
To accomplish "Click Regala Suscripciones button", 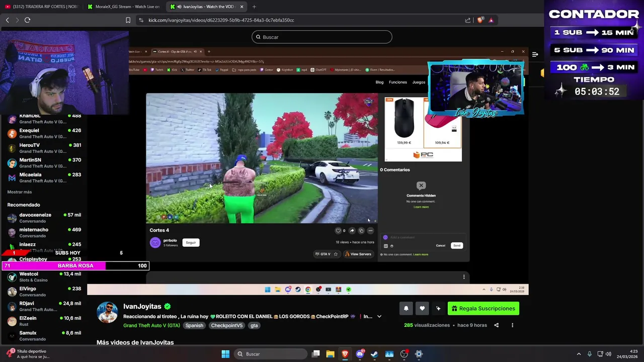I will pyautogui.click(x=484, y=308).
